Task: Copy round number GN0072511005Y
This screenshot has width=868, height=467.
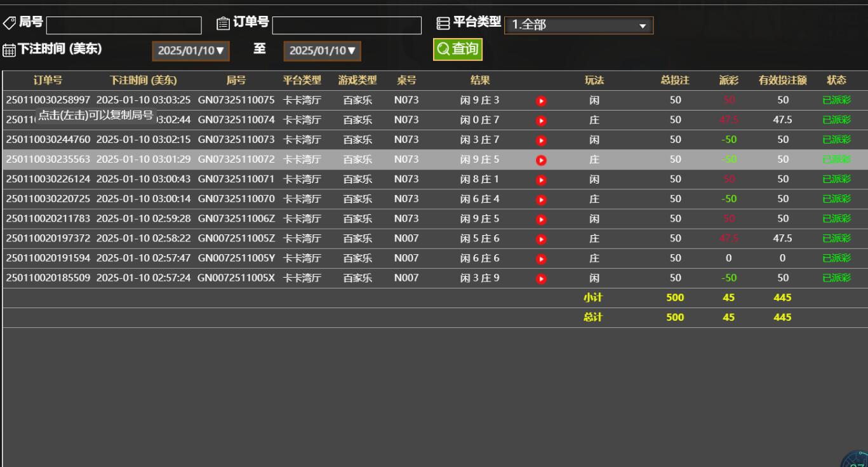Action: 236,258
